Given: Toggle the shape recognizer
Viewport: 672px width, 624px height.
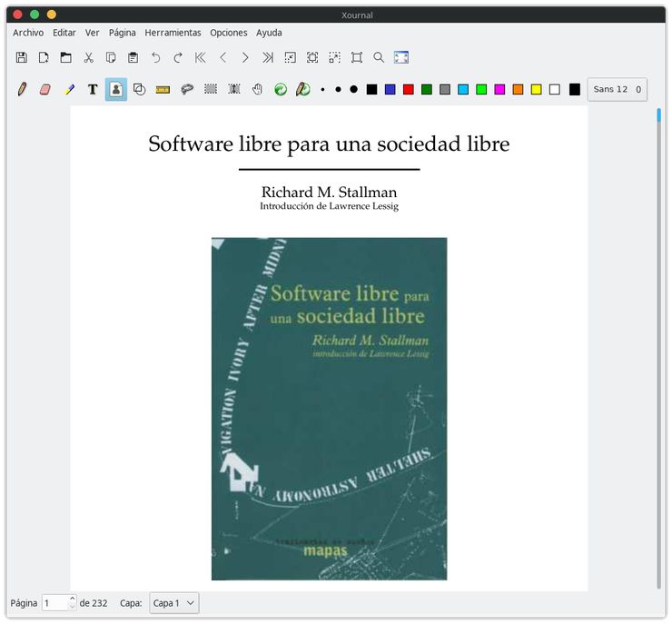Looking at the screenshot, I should (x=139, y=89).
